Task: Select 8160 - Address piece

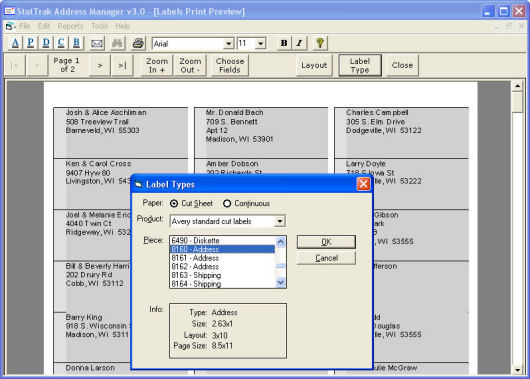Action: [223, 249]
